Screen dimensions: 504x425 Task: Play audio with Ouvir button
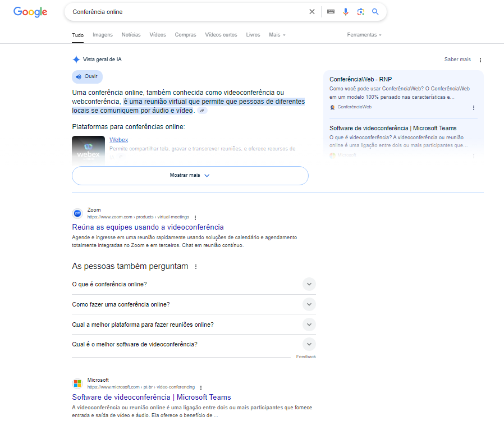87,76
